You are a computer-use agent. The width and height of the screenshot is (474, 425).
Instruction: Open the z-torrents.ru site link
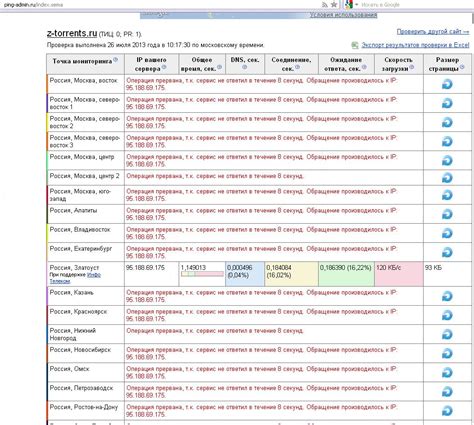pyautogui.click(x=72, y=33)
